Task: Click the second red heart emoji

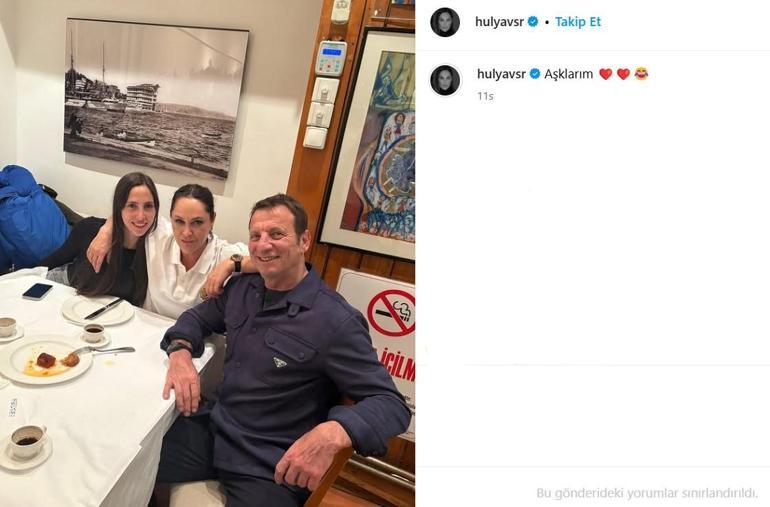Action: tap(623, 74)
